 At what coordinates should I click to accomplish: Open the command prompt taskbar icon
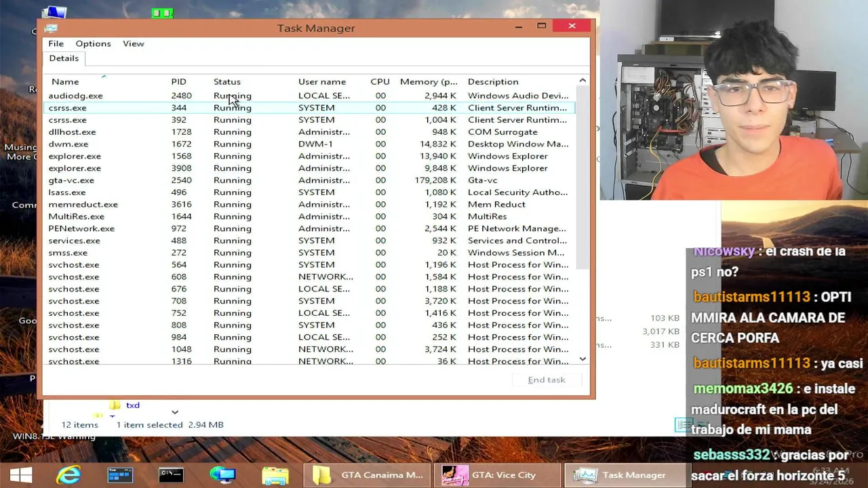[x=171, y=475]
